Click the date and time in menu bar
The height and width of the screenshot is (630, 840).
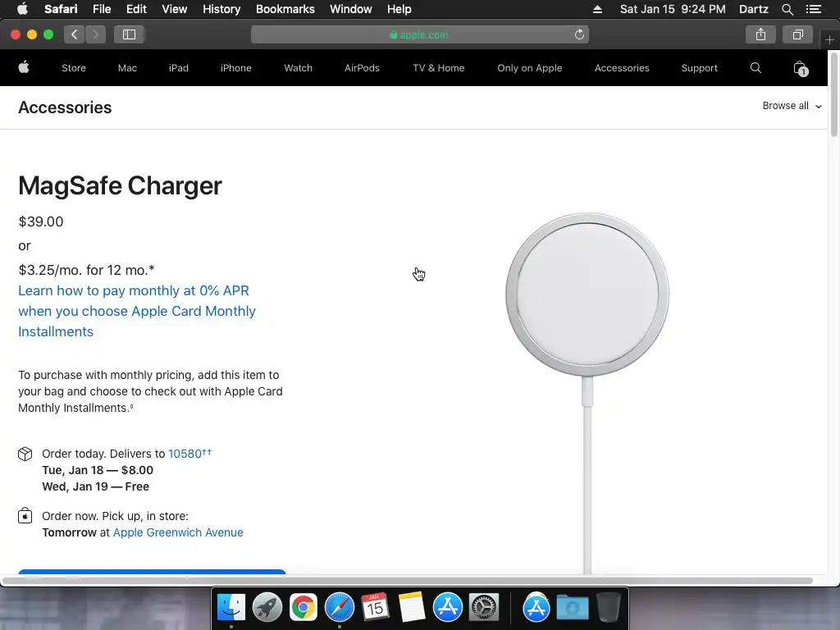click(x=673, y=9)
